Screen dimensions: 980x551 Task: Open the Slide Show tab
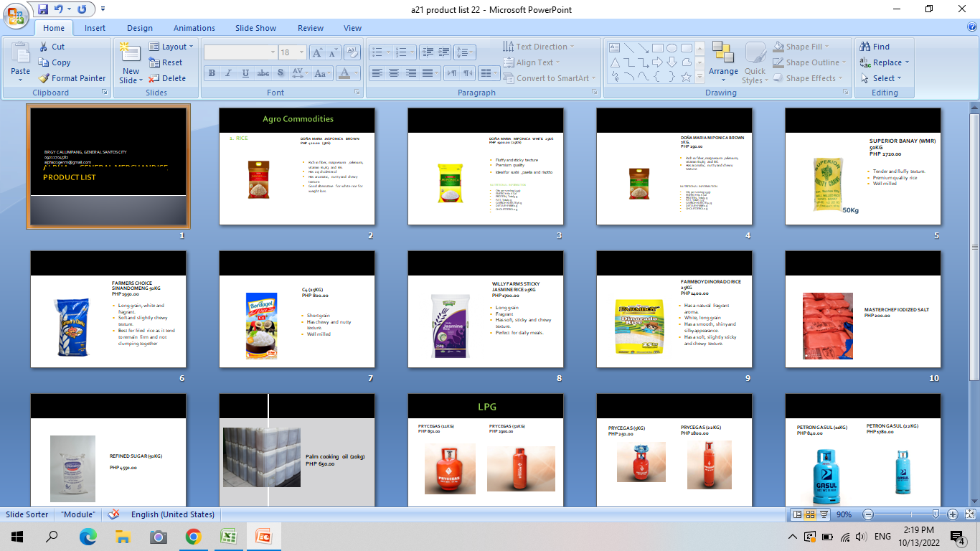click(255, 28)
